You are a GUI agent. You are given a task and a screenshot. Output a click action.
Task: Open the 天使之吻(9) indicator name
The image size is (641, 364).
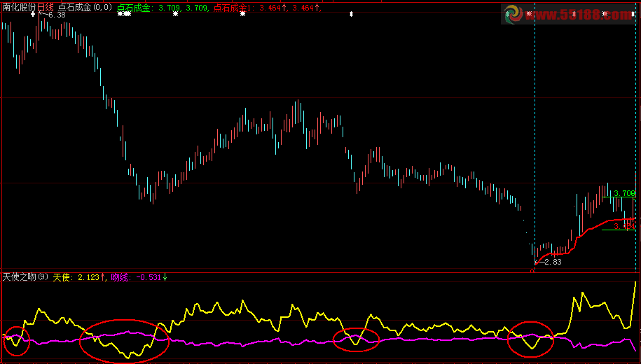click(25, 277)
